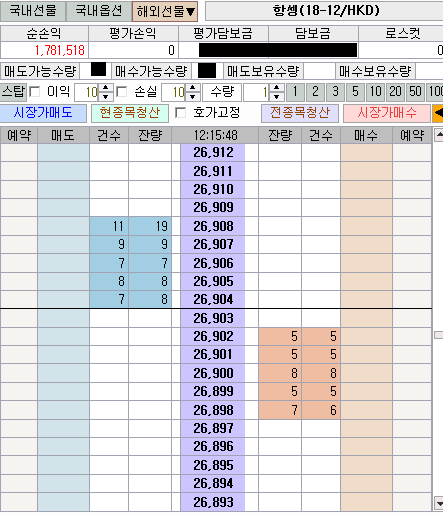
Task: Switch to the 국내선물 tab
Action: pos(33,11)
